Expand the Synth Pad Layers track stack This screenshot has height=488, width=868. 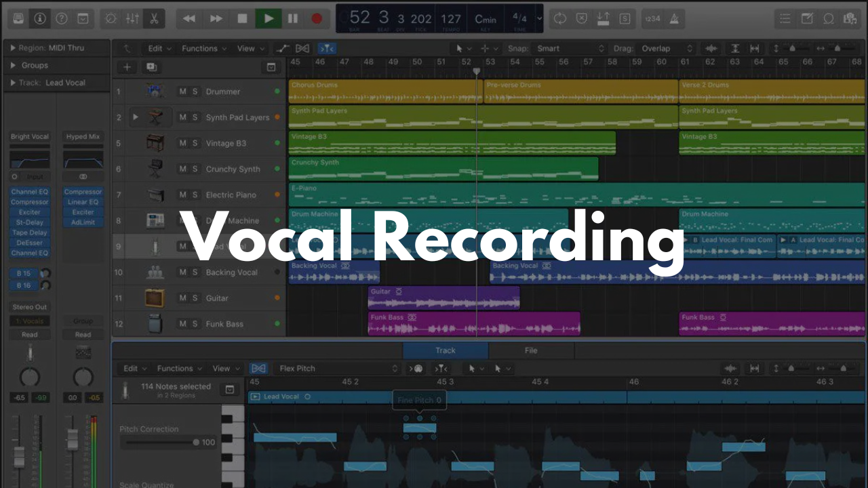[x=136, y=117]
